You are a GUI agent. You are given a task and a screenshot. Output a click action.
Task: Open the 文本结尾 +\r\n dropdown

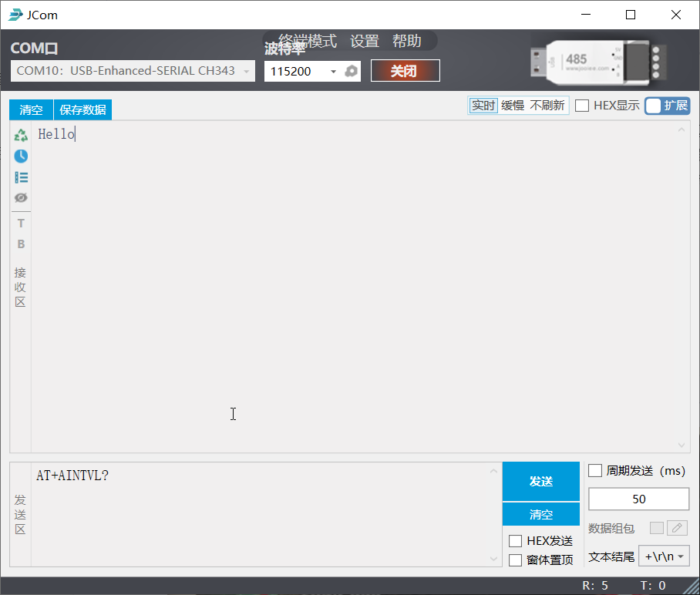point(664,556)
